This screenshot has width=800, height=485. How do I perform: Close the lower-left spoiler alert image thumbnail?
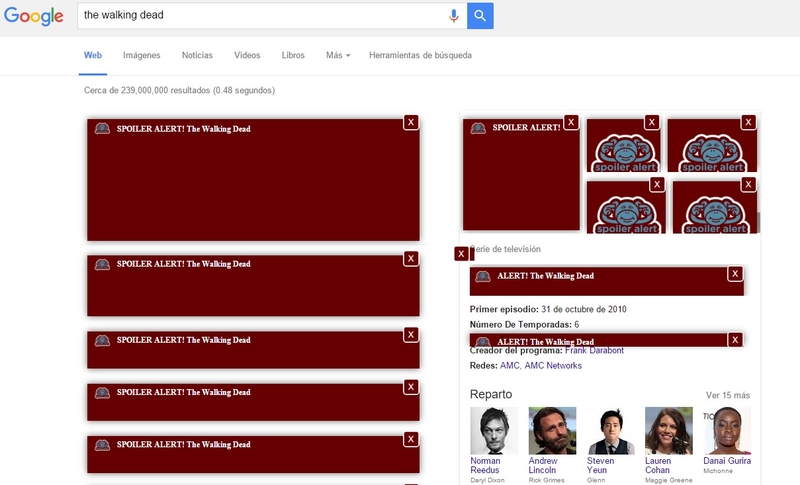[657, 185]
